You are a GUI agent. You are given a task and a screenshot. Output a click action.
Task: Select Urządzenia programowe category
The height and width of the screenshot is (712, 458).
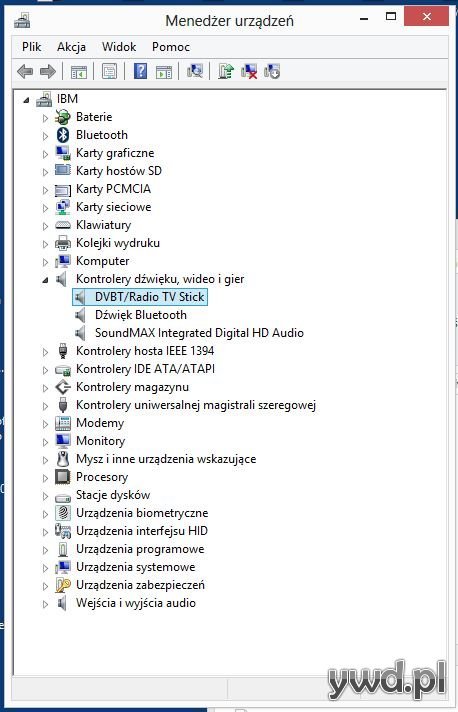pyautogui.click(x=140, y=549)
